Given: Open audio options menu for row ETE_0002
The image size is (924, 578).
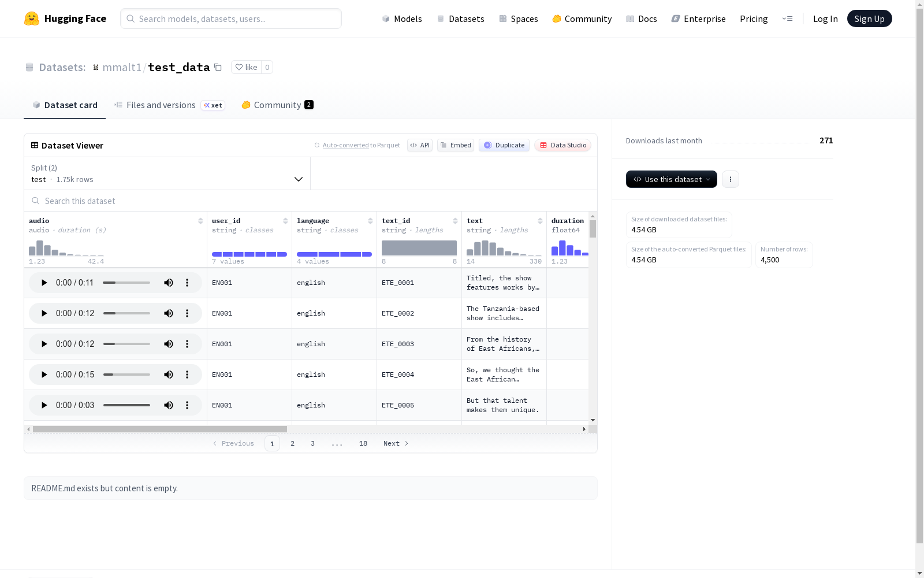Looking at the screenshot, I should (x=187, y=313).
